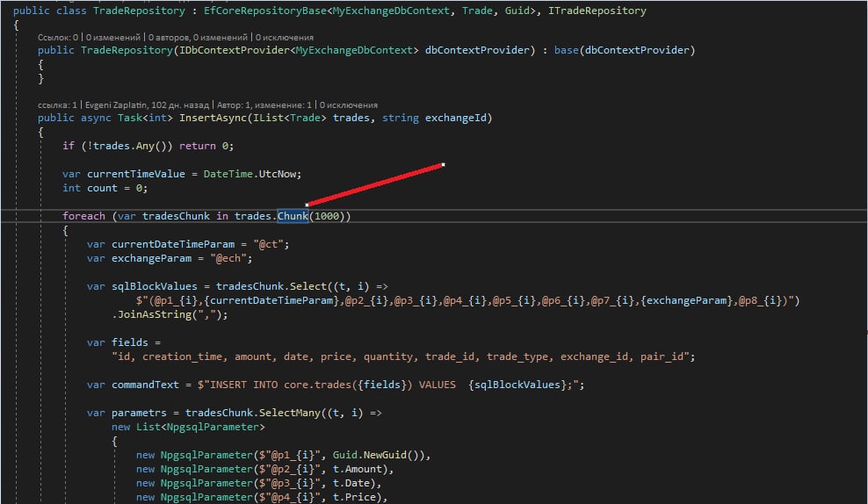
Task: Open the 'Evgeni Zaplatin, 102 дн. назад' CodeLens
Action: click(x=147, y=104)
